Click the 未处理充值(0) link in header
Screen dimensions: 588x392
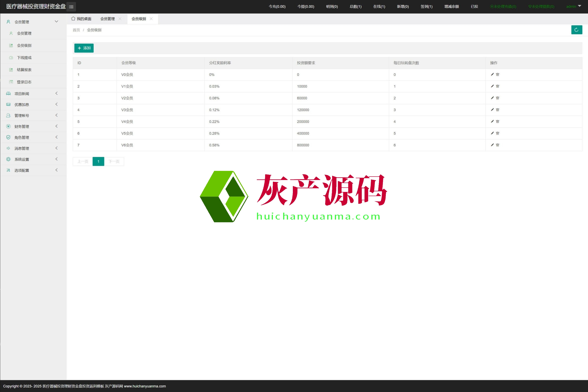coord(503,6)
